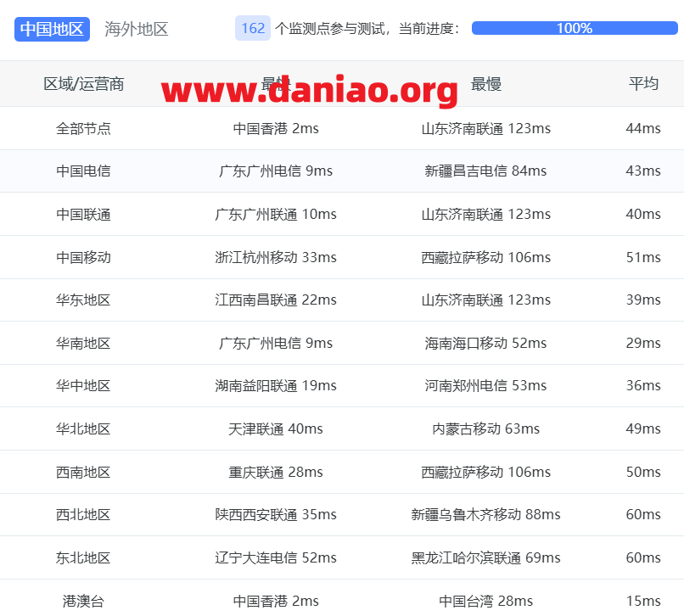Click 山东济南联通 123ms in 中国联通 row

486,214
